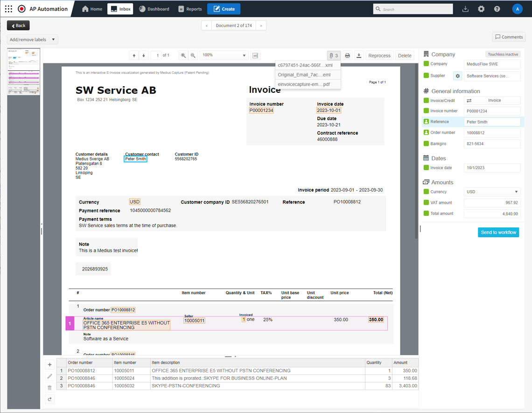
Task: Go to next page with down arrow
Action: 144,55
